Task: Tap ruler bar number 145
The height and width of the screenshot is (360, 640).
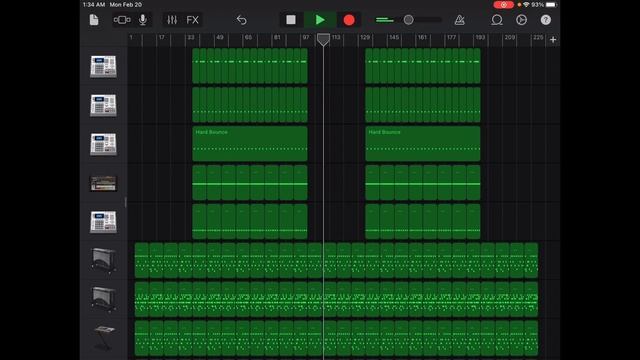Action: point(394,37)
